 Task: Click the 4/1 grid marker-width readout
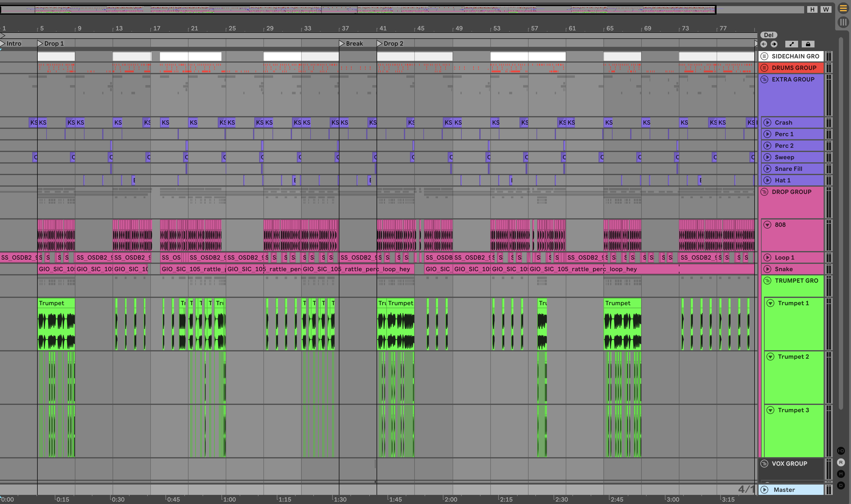746,489
